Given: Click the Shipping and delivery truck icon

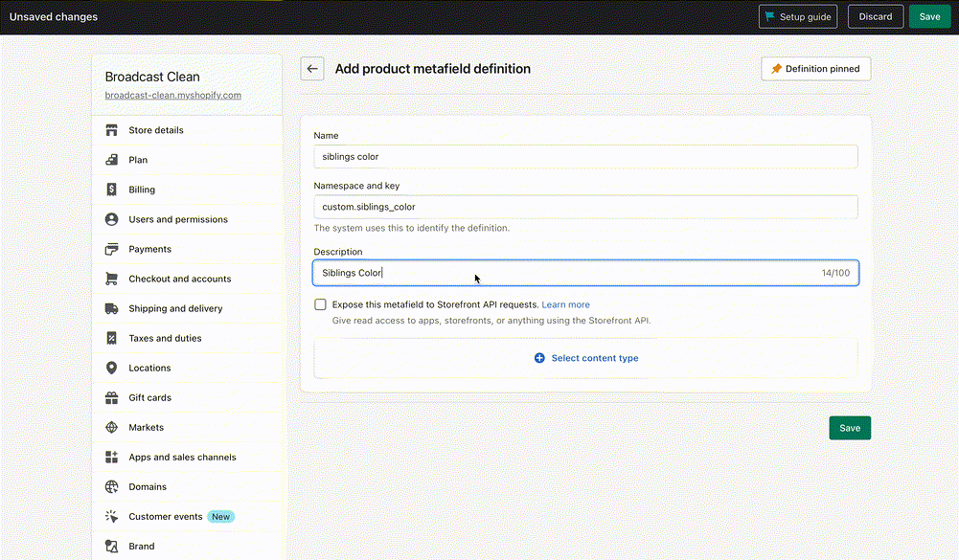Looking at the screenshot, I should tap(111, 308).
